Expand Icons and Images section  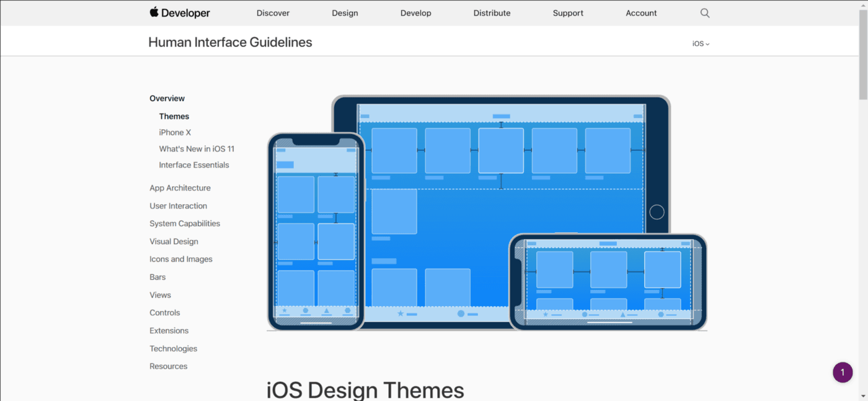coord(181,259)
